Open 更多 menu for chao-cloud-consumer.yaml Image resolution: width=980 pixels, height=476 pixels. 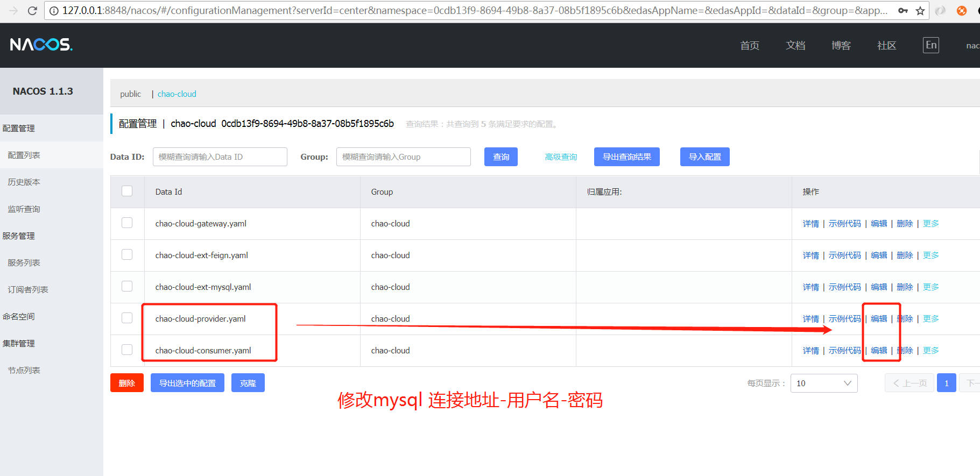click(931, 351)
